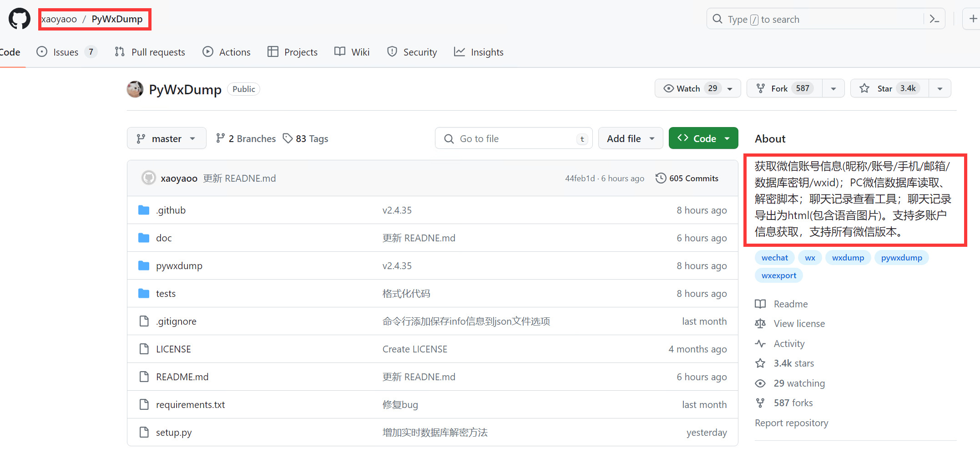The height and width of the screenshot is (454, 980).
Task: Click the PyWxDump repository avatar image
Action: point(135,89)
